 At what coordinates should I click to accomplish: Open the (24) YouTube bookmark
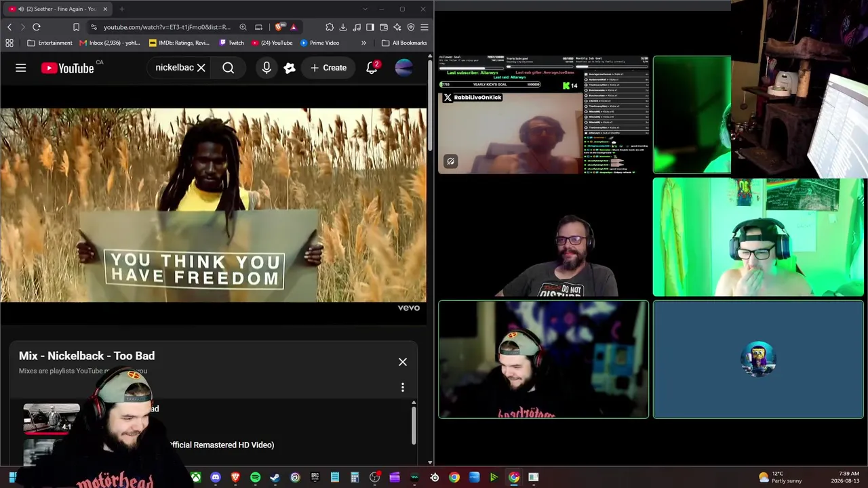[272, 43]
